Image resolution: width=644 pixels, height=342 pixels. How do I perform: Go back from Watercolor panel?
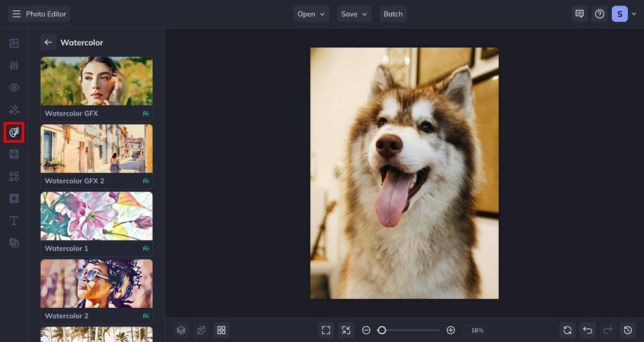48,42
